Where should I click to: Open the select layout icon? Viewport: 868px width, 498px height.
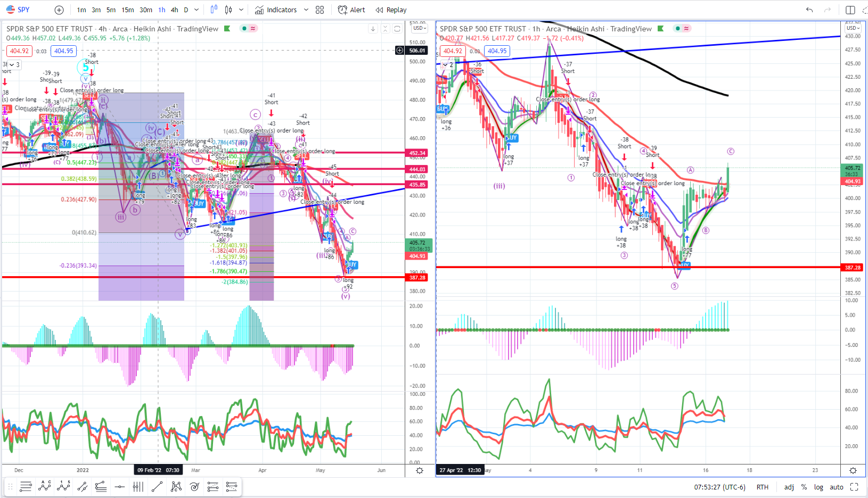(850, 10)
